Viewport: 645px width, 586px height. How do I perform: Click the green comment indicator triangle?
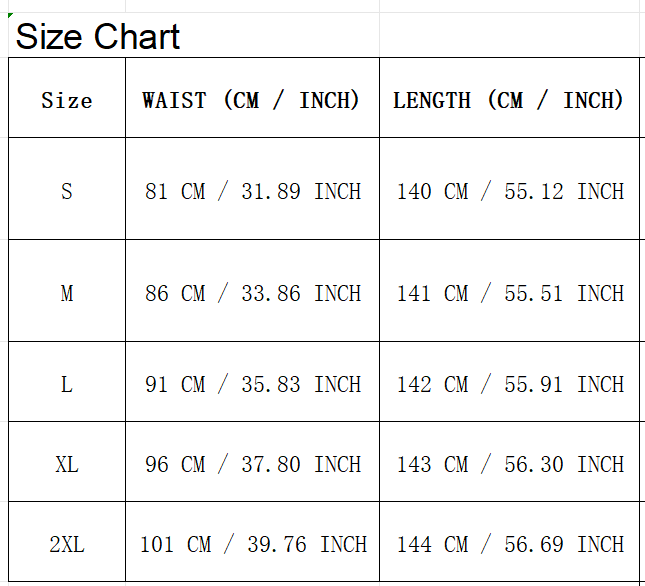10,15
